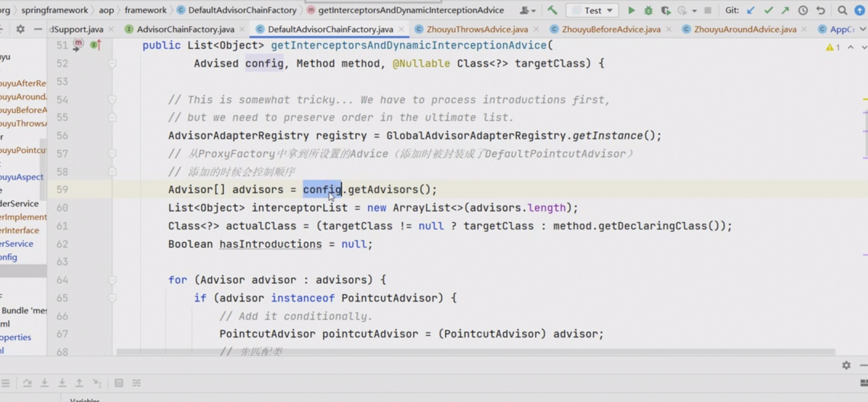This screenshot has width=868, height=402.
Task: Switch to ZhouyuThrowsAdvice.java tab
Action: click(477, 29)
